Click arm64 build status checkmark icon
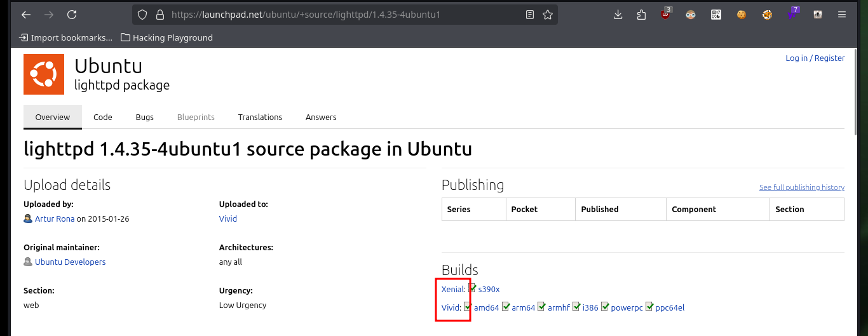The width and height of the screenshot is (868, 336). point(506,307)
